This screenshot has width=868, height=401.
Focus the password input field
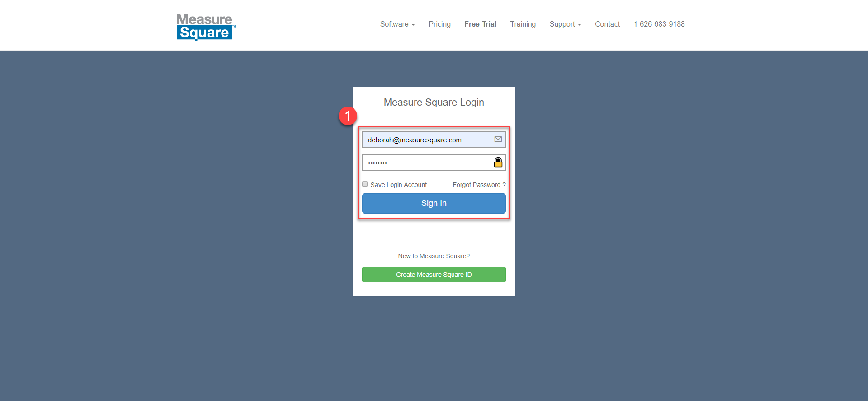[434, 163]
